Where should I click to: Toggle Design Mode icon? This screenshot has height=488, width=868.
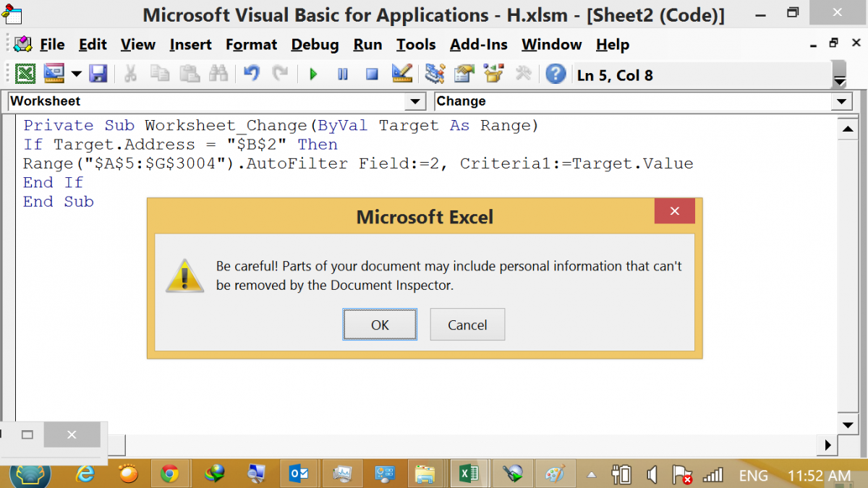[401, 73]
